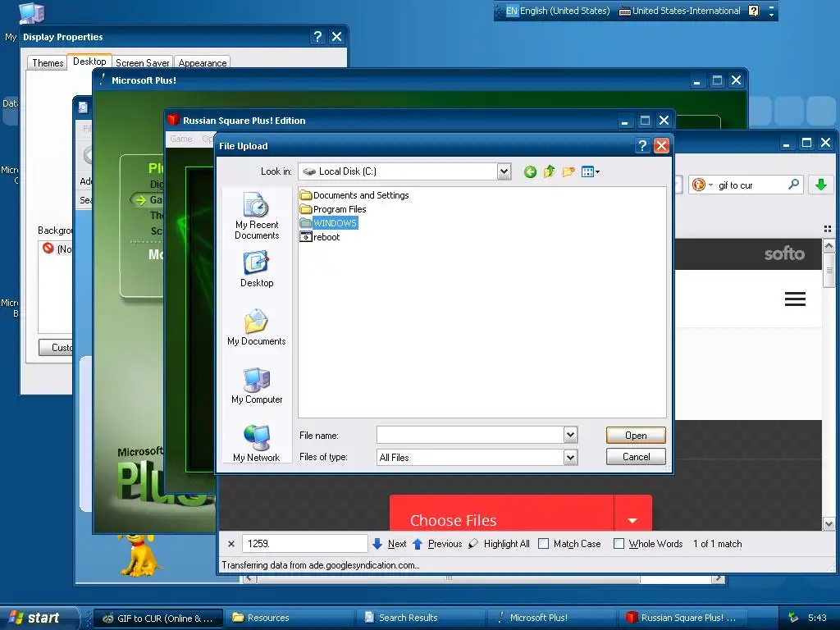840x630 pixels.
Task: Switch to Desktop tab in Display Properties
Action: (89, 61)
